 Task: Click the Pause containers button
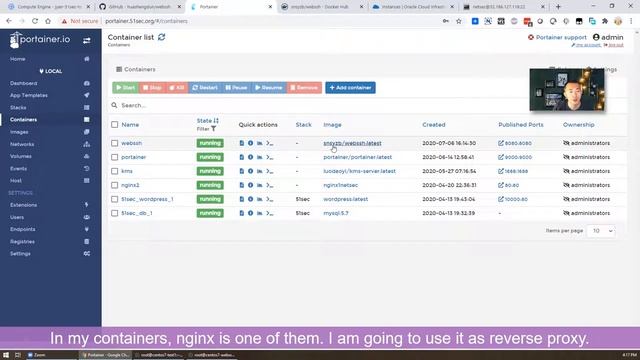pos(236,88)
